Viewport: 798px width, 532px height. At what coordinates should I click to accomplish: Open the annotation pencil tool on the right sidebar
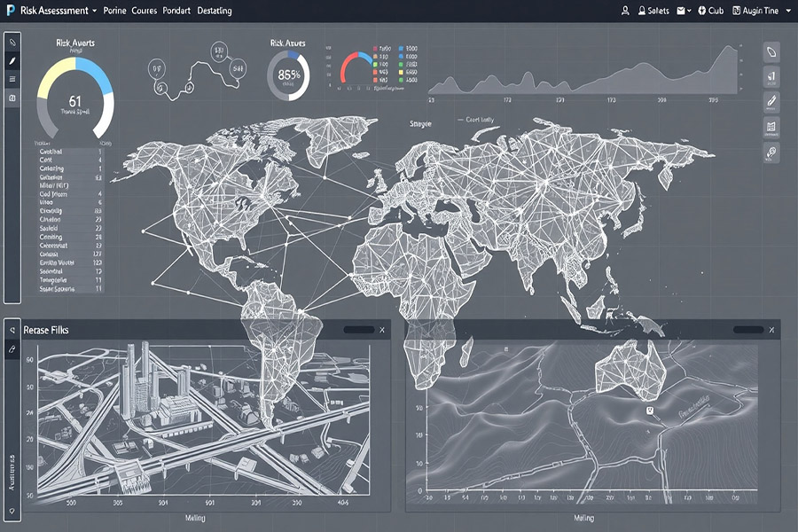coord(772,100)
